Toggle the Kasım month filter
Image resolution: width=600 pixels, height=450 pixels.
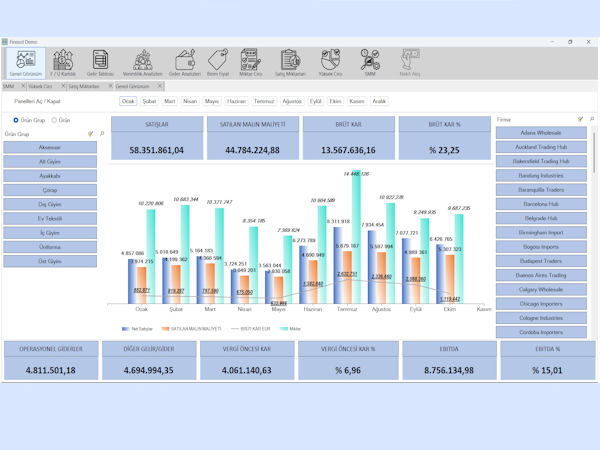(357, 101)
